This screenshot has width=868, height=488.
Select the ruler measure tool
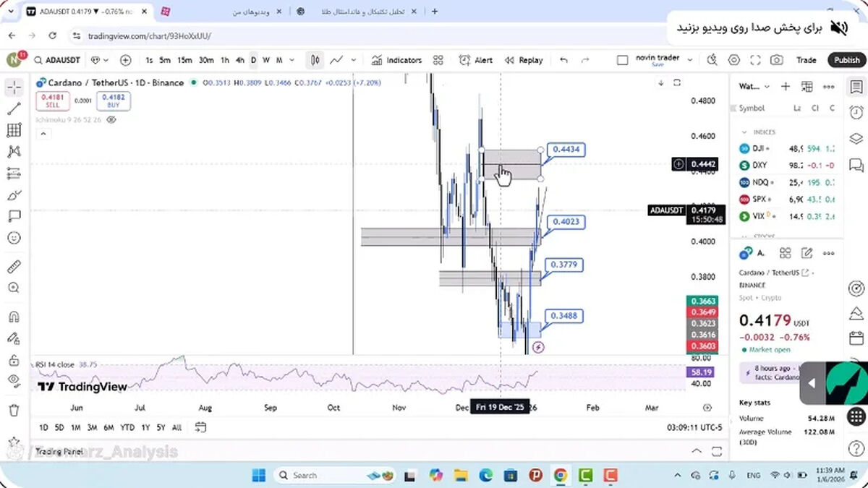click(13, 267)
